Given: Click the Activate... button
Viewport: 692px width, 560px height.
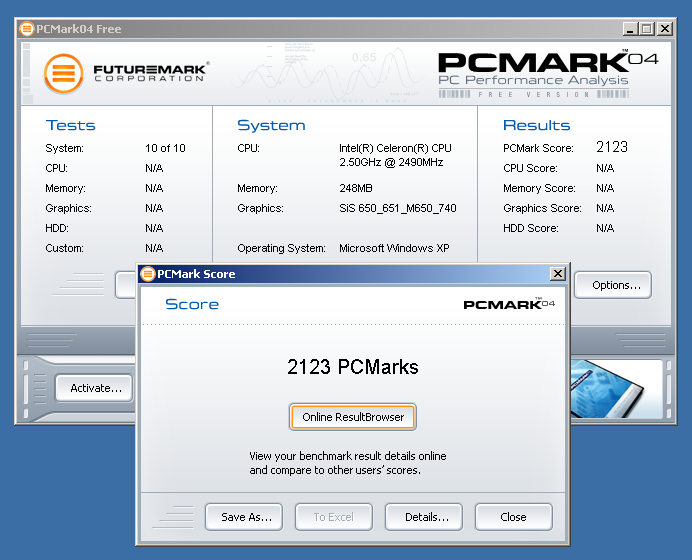Looking at the screenshot, I should click(94, 388).
